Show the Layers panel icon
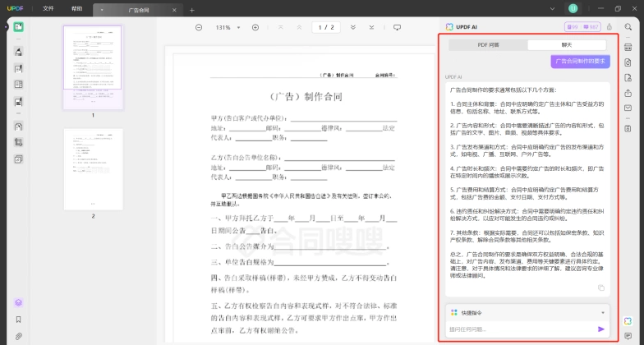This screenshot has height=345, width=644. (x=18, y=302)
